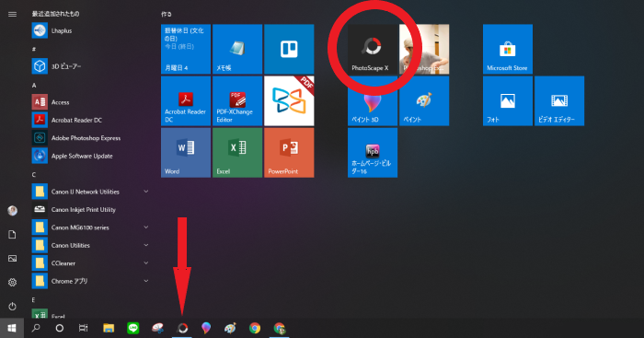Click the 作る tile group title
The width and height of the screenshot is (644, 338).
pos(167,14)
